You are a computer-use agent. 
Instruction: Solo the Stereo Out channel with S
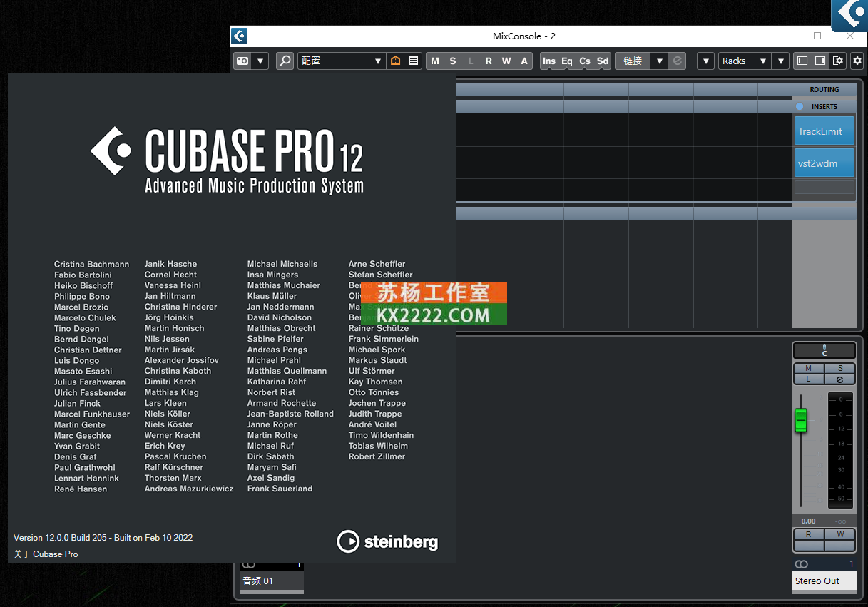click(x=840, y=368)
